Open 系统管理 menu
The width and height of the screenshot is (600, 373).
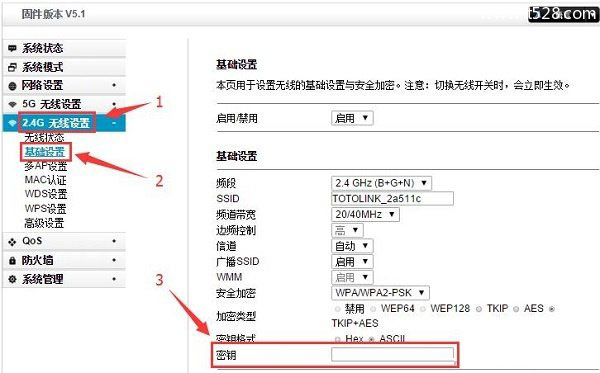(64, 279)
